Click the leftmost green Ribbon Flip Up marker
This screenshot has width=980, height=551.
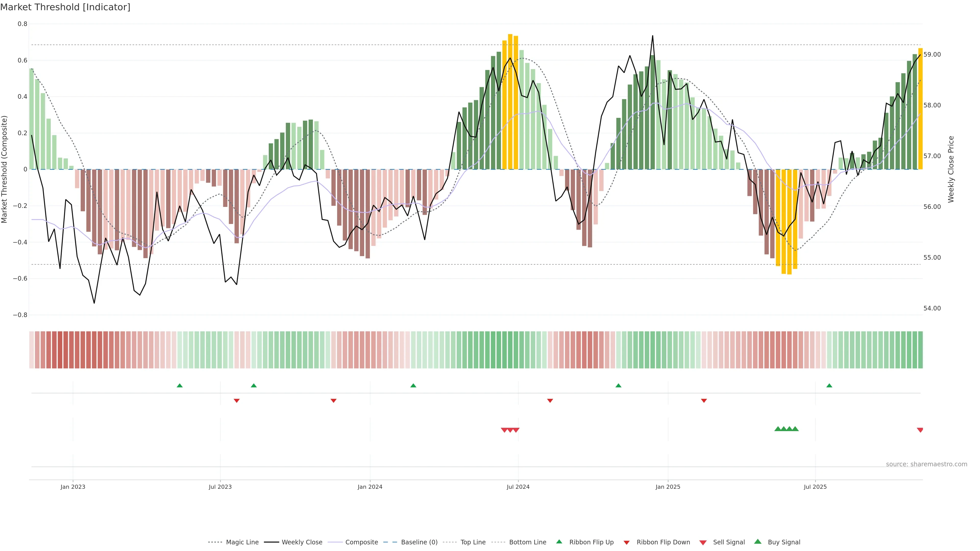coord(180,386)
